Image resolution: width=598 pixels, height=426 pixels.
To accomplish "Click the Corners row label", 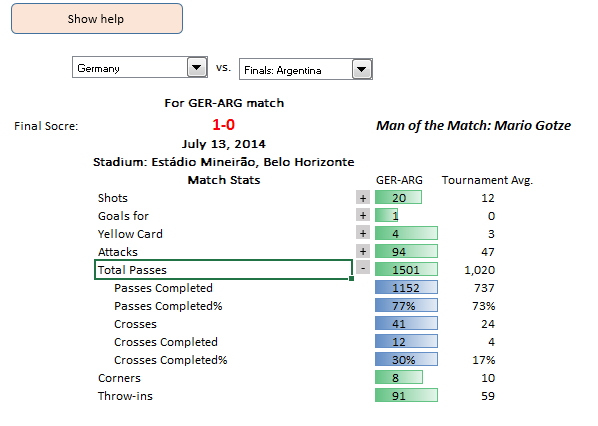I will pos(119,378).
